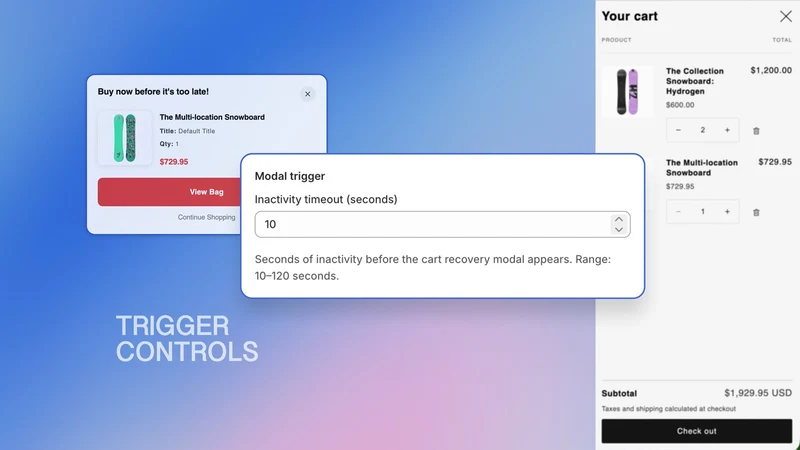Click the Check out button
This screenshot has width=800, height=450.
pos(696,431)
